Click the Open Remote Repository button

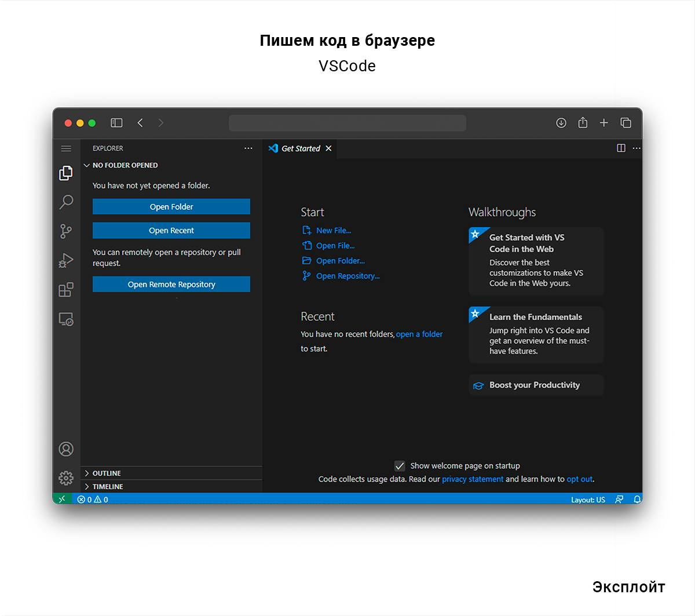coord(171,285)
